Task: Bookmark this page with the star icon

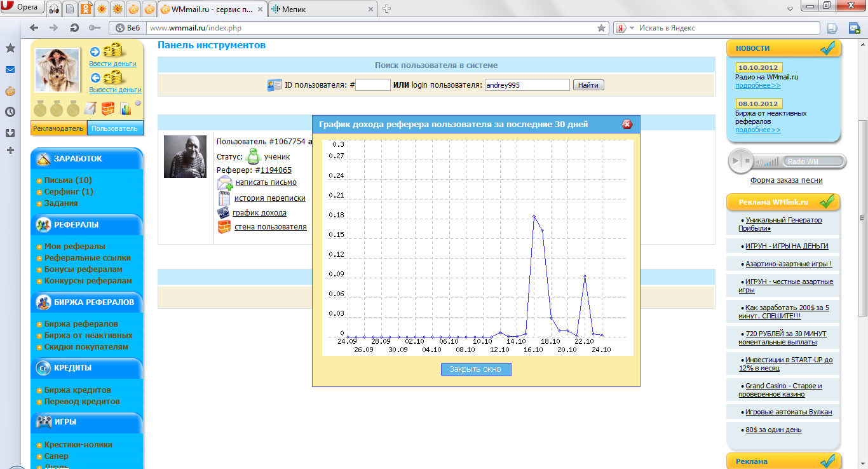Action: click(x=601, y=28)
